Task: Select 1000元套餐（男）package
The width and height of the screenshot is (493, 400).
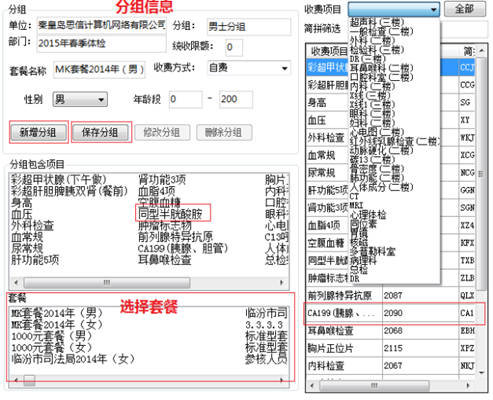Action: pos(52,336)
